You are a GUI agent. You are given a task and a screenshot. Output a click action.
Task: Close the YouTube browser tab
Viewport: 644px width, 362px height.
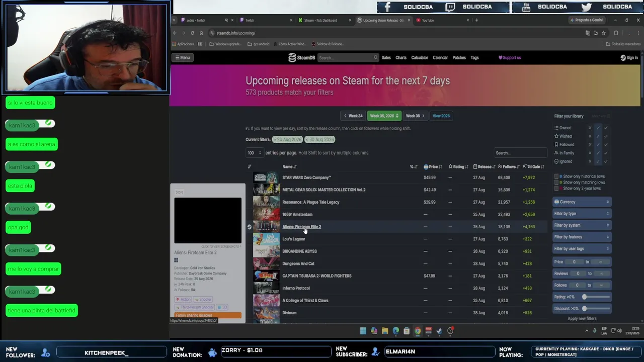(x=468, y=20)
